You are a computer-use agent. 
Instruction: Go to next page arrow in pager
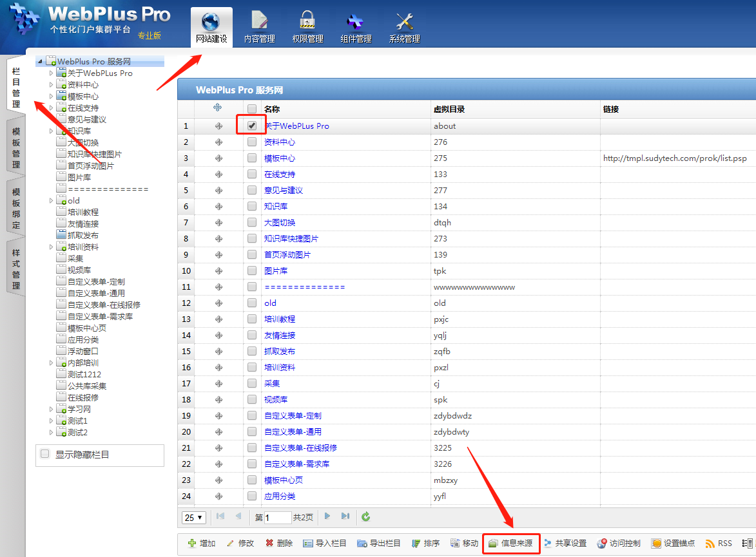pyautogui.click(x=327, y=516)
